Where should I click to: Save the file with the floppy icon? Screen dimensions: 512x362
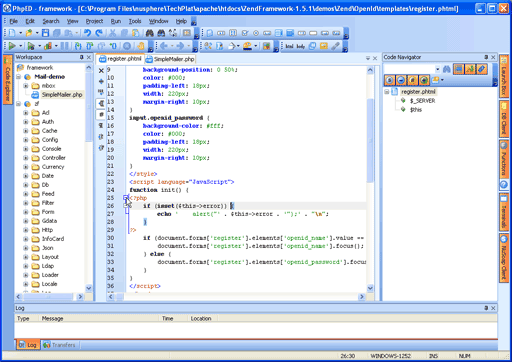tap(45, 33)
